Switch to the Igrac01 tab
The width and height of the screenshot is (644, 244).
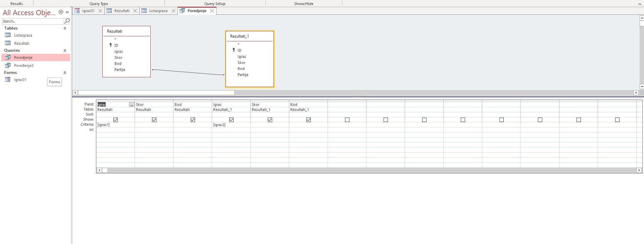coord(88,11)
